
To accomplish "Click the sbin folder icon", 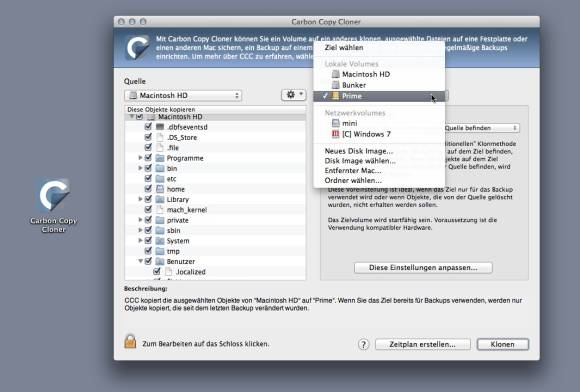I will click(160, 231).
